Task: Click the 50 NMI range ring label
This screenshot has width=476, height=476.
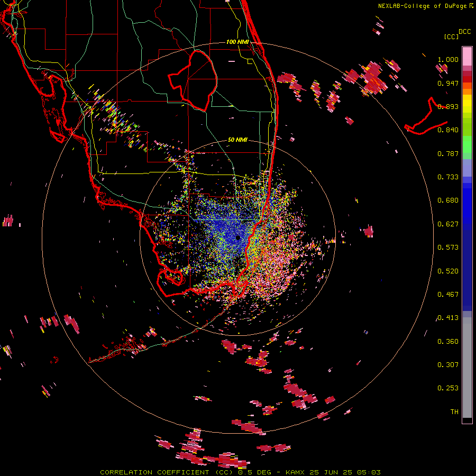Action: click(x=237, y=140)
